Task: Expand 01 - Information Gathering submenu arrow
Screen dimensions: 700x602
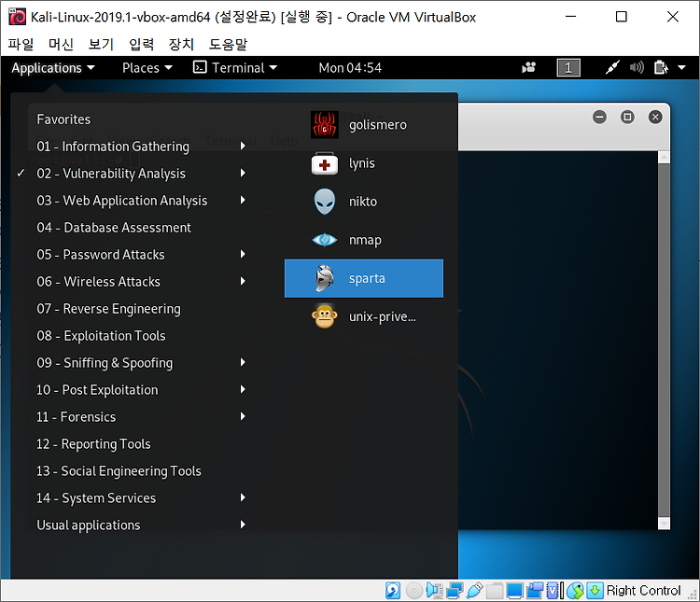Action: click(243, 146)
